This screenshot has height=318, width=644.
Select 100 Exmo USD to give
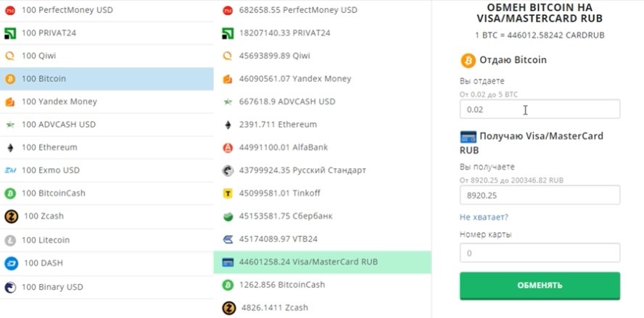[x=107, y=170]
